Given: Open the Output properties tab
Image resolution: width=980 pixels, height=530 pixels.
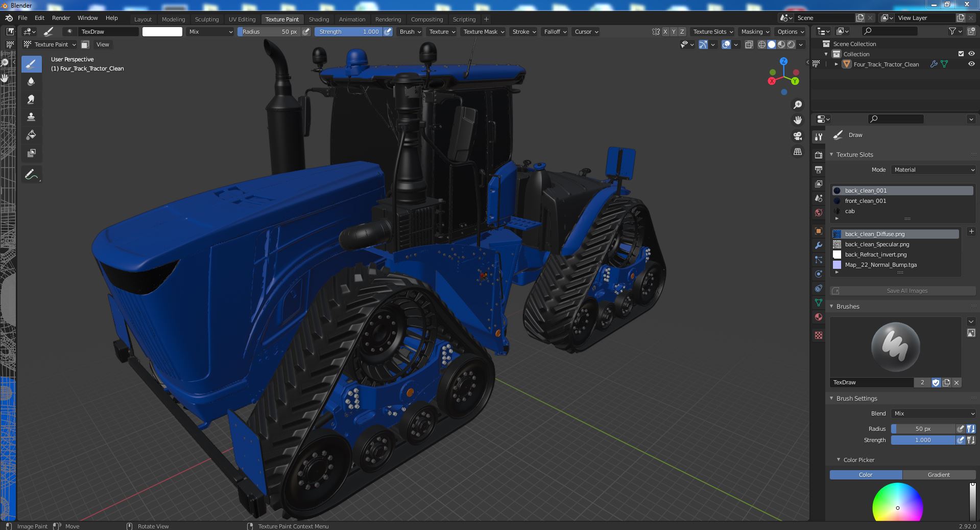Looking at the screenshot, I should click(819, 169).
